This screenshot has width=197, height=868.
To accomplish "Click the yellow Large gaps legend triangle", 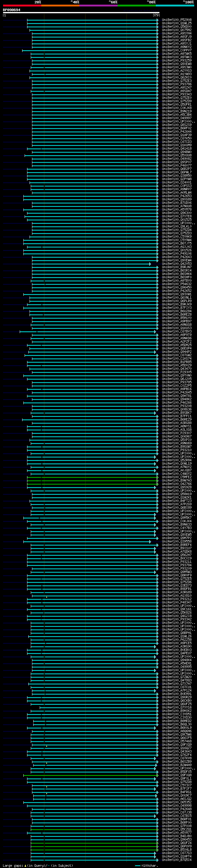I will [x=25, y=866].
